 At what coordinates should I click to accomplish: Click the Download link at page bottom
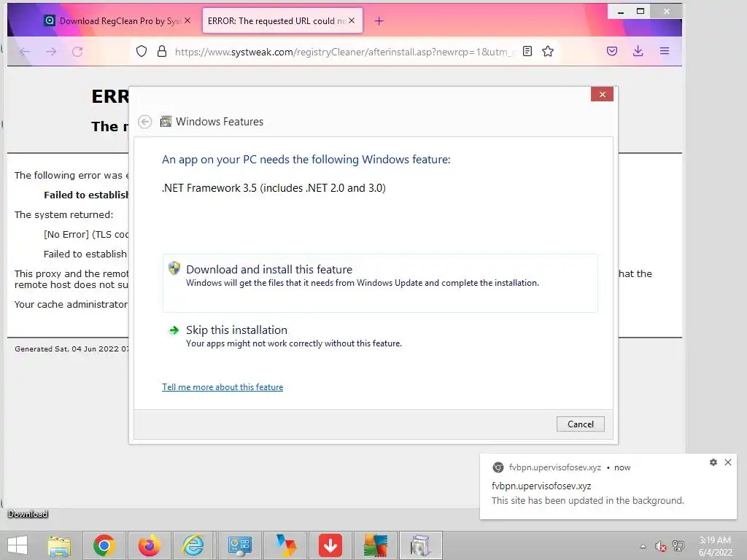(28, 514)
